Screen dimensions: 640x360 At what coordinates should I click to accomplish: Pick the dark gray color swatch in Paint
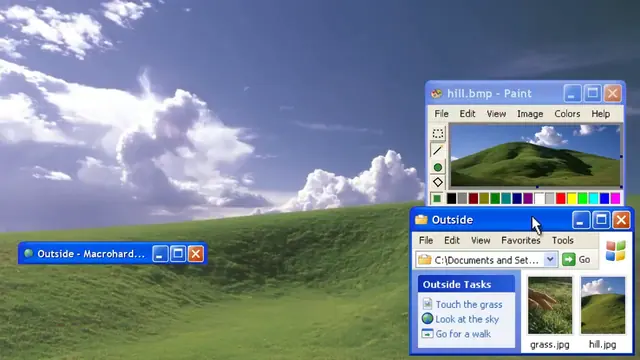coord(462,198)
